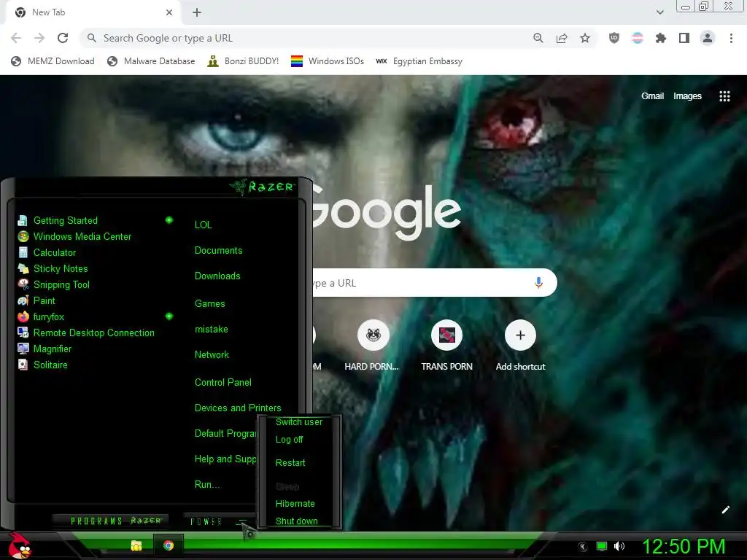Image resolution: width=747 pixels, height=560 pixels.
Task: Open Documents in start menu
Action: [218, 251]
